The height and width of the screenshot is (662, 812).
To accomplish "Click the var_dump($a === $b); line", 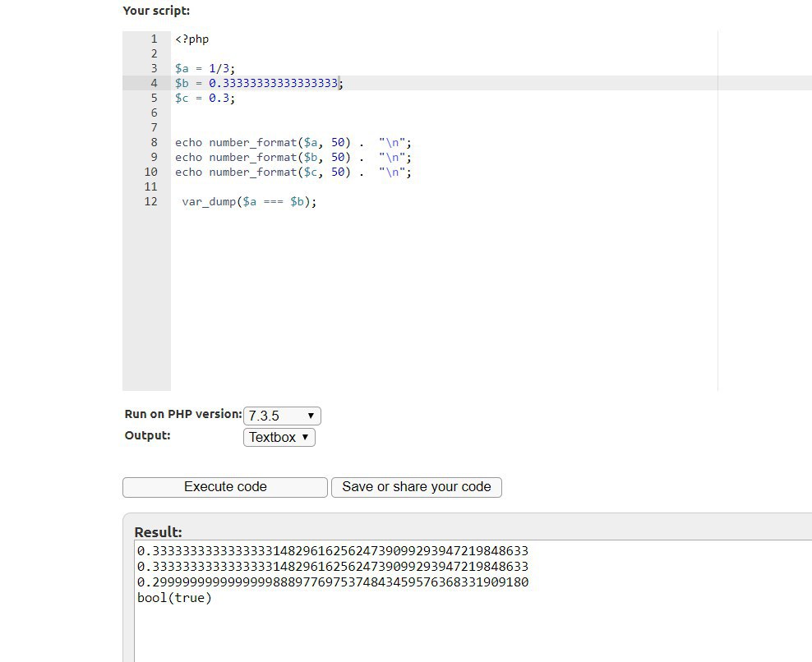I will coord(249,202).
